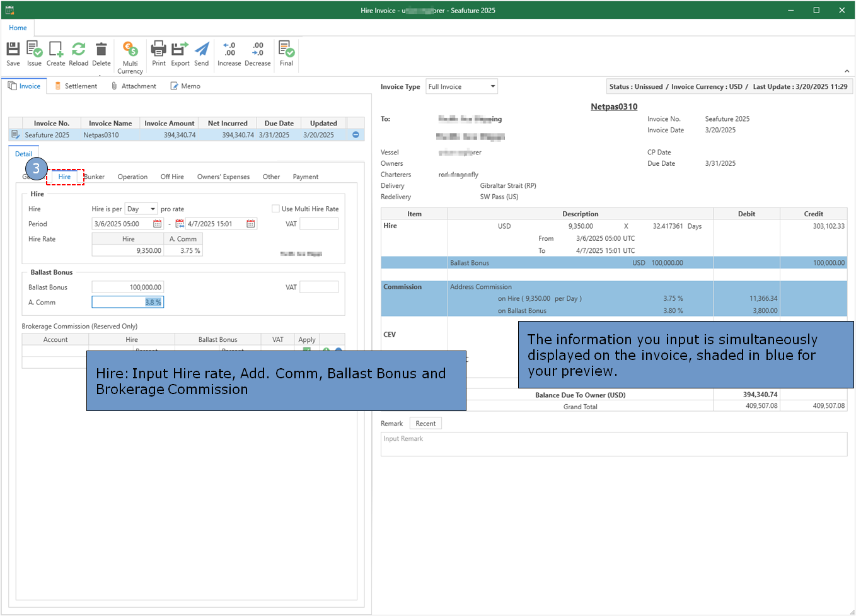Switch to the Settlement tab
Viewport: 856px width, 616px height.
click(76, 86)
